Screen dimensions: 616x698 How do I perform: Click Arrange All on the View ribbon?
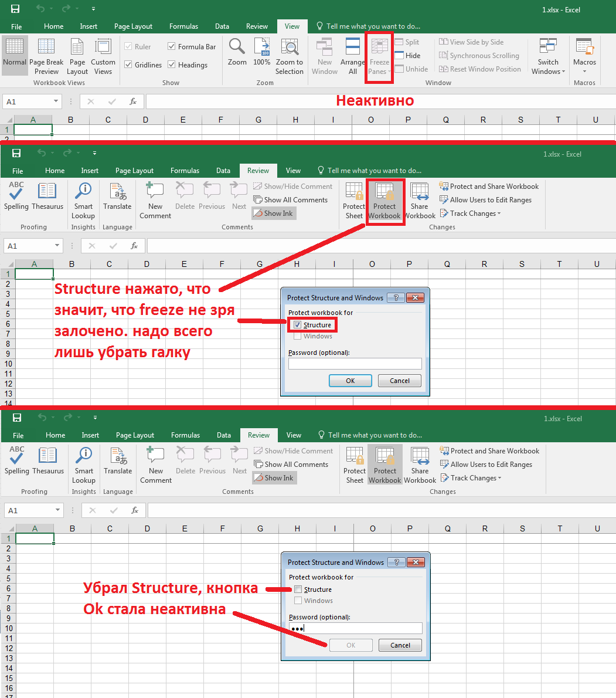coord(352,56)
